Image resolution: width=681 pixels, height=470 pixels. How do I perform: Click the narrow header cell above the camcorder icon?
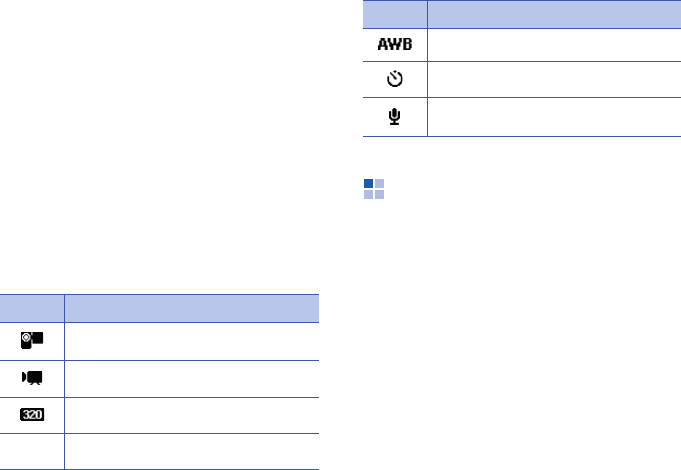[32, 308]
